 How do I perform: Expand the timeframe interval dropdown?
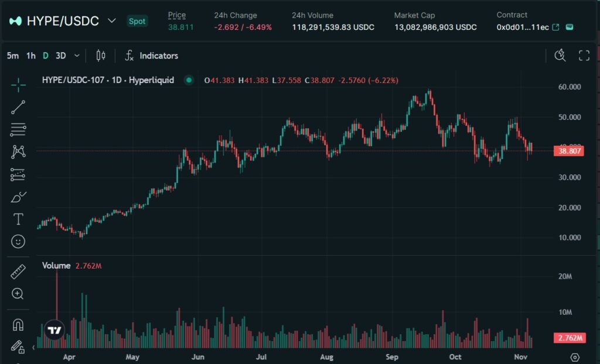pos(76,56)
